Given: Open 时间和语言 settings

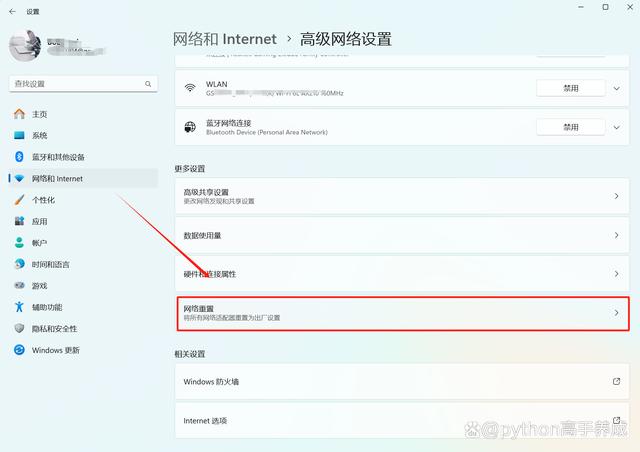Looking at the screenshot, I should 83,264.
